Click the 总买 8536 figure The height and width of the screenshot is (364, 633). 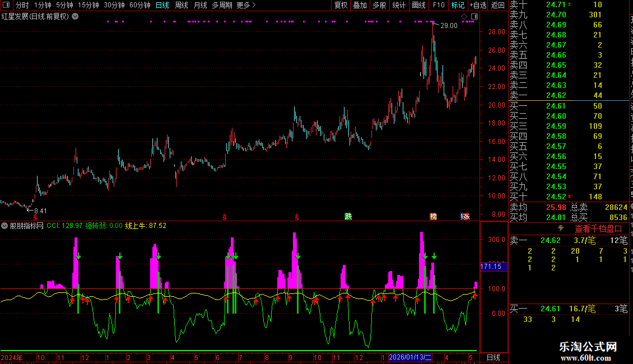(618, 217)
